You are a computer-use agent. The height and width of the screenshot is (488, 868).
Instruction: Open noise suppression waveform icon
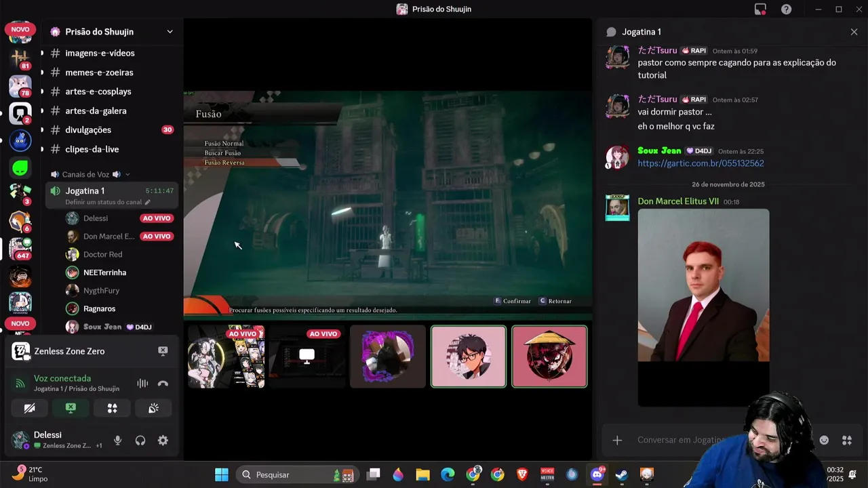[142, 383]
